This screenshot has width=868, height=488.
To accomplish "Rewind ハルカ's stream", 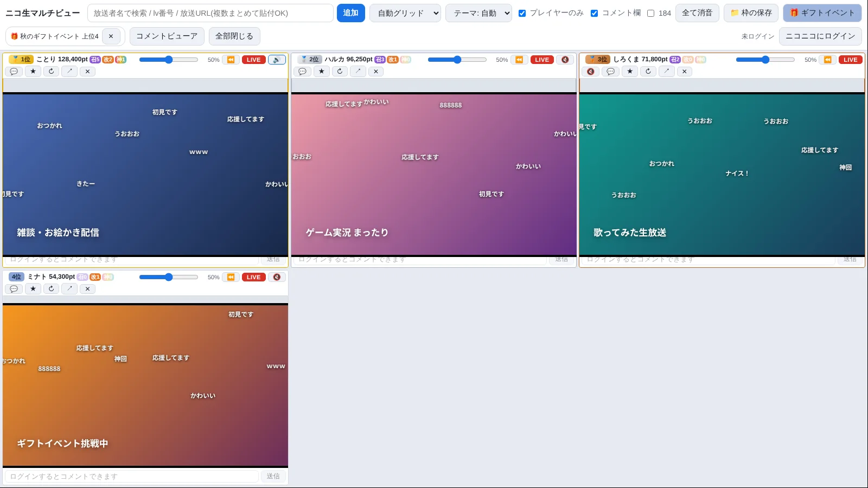I will pyautogui.click(x=519, y=60).
